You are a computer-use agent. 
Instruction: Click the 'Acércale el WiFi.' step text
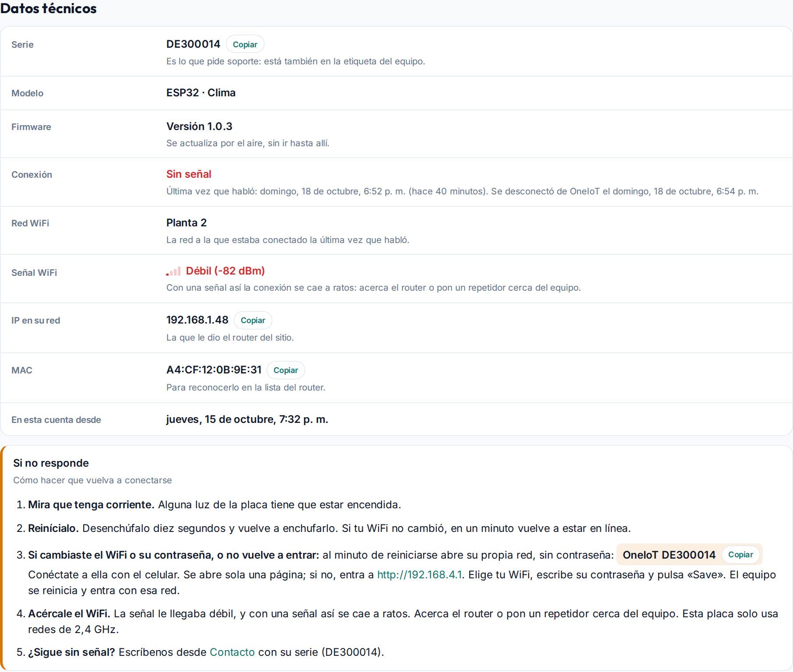tap(69, 614)
